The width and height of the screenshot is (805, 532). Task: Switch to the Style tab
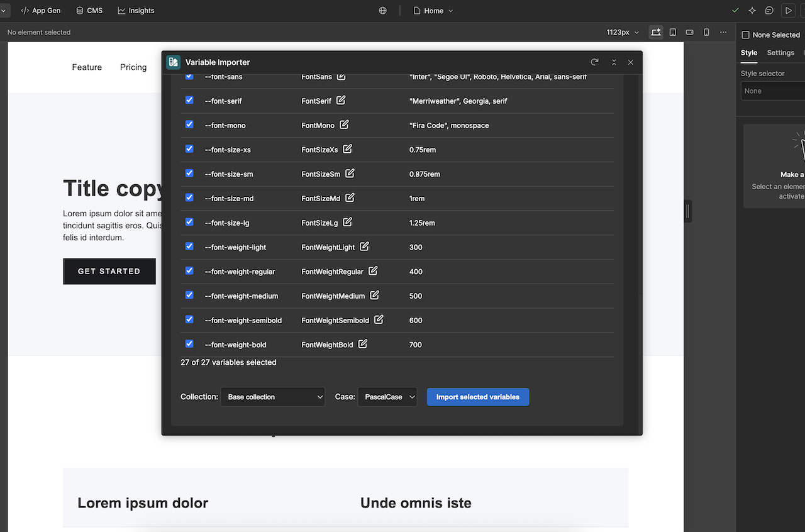749,53
